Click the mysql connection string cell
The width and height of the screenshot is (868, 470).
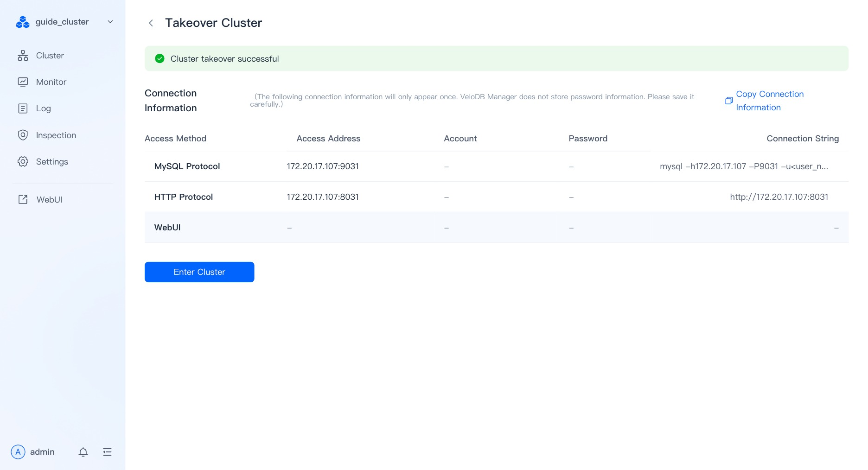pos(744,166)
